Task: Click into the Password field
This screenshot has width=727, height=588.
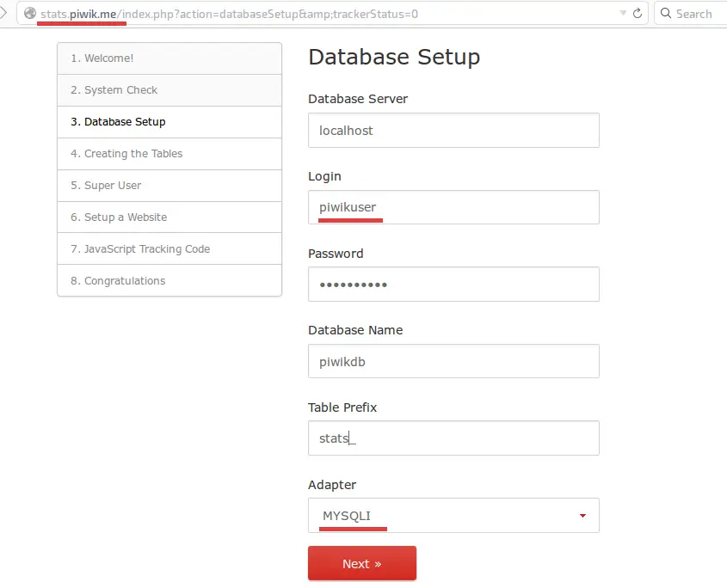Action: pos(453,284)
